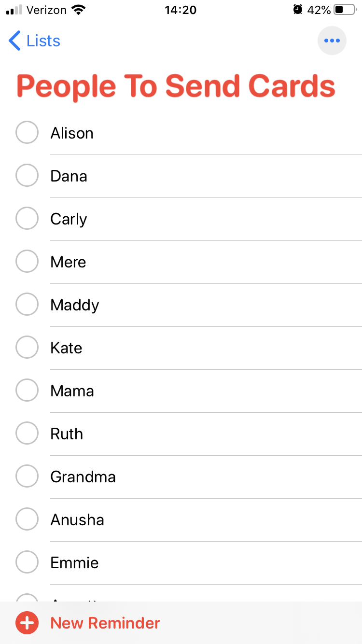Viewport: 362px width, 644px height.
Task: Tap the cellular signal bars icon
Action: click(x=14, y=10)
